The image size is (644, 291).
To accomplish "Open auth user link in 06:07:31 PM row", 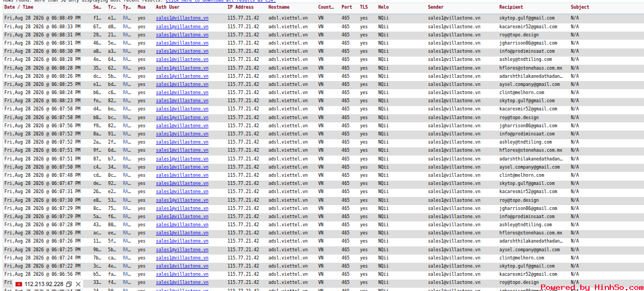I will pos(182,191).
